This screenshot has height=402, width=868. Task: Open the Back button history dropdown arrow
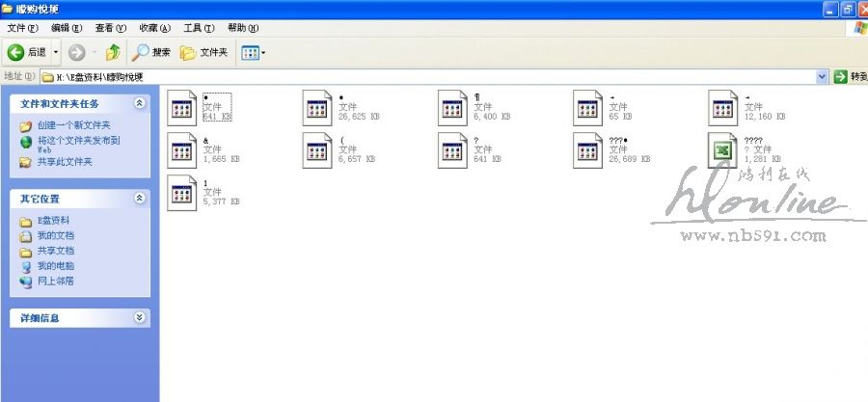(x=56, y=52)
